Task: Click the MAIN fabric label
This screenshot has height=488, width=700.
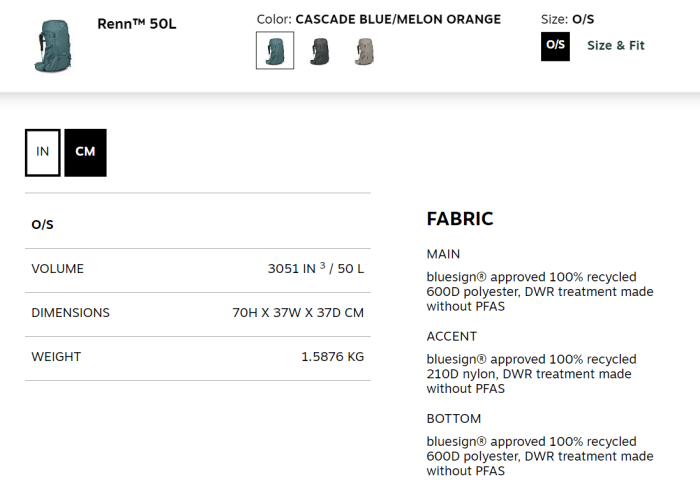Action: [x=443, y=254]
